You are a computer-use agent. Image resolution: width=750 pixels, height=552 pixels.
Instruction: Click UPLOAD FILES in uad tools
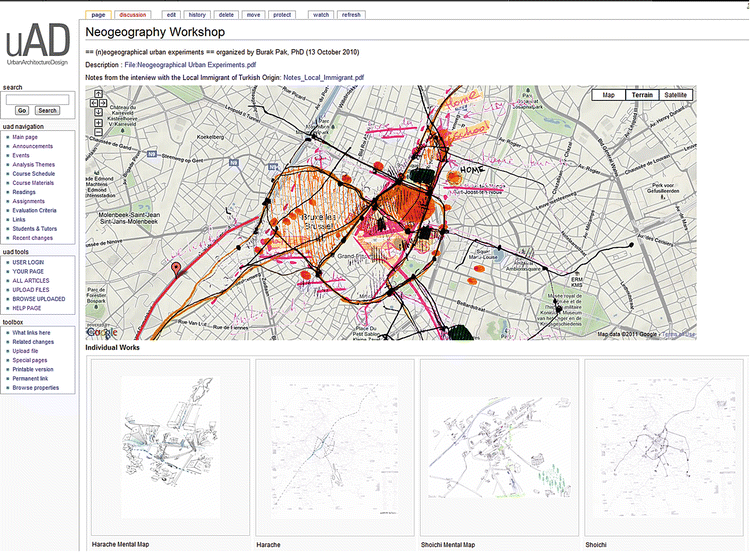31,290
